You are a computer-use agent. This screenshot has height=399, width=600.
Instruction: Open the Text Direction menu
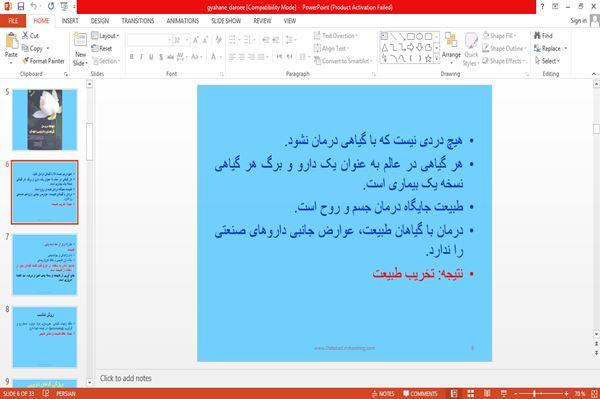pyautogui.click(x=336, y=36)
